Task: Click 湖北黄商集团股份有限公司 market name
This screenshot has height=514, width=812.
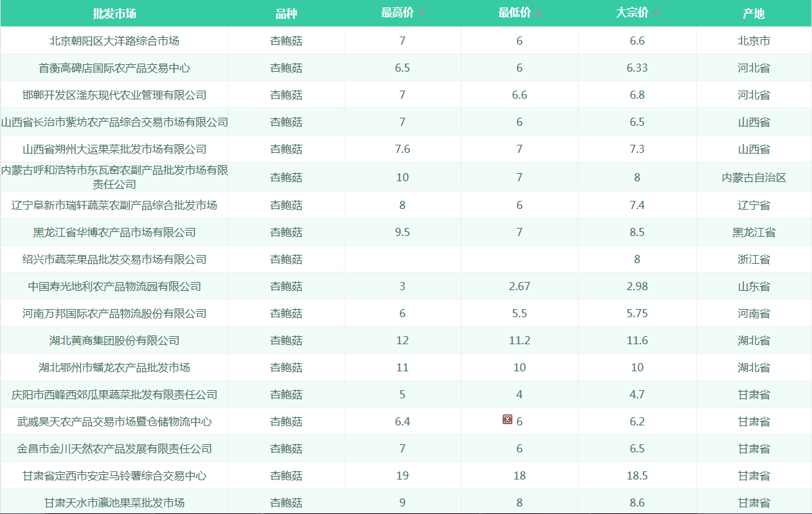Action: tap(114, 340)
